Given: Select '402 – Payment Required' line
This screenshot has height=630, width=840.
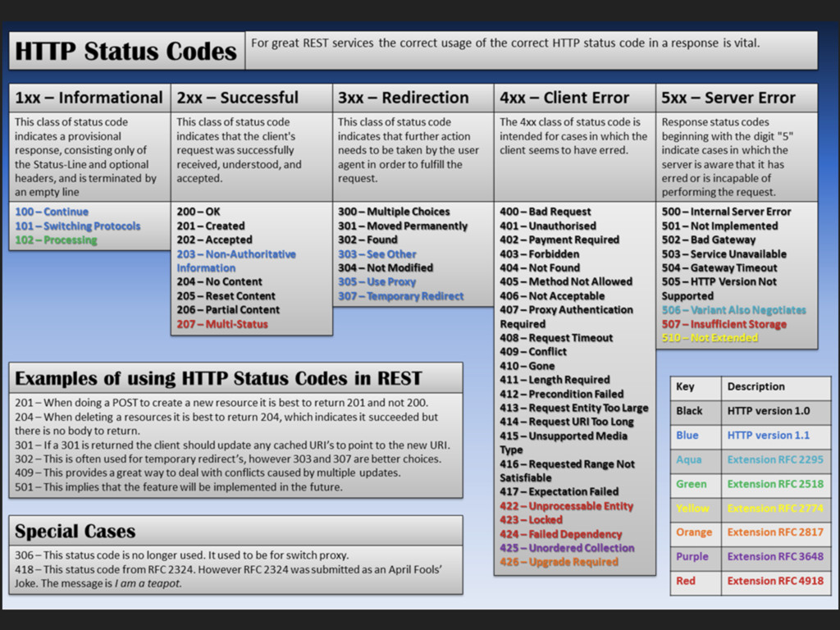Looking at the screenshot, I should tap(559, 240).
